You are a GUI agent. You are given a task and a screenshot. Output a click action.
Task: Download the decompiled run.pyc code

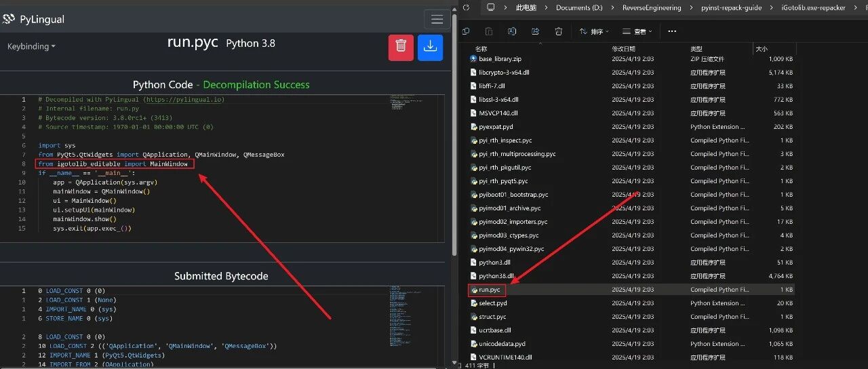(x=430, y=47)
